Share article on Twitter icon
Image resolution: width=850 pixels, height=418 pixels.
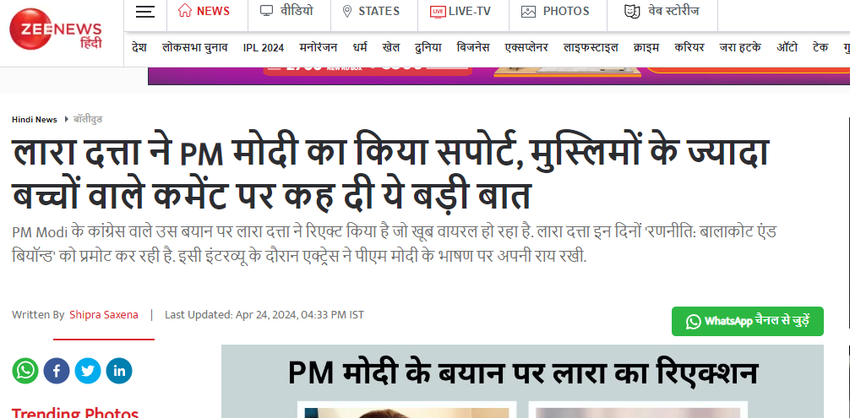(88, 371)
